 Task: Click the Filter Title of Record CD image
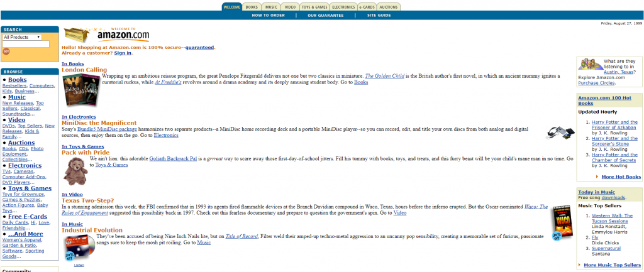point(79,248)
